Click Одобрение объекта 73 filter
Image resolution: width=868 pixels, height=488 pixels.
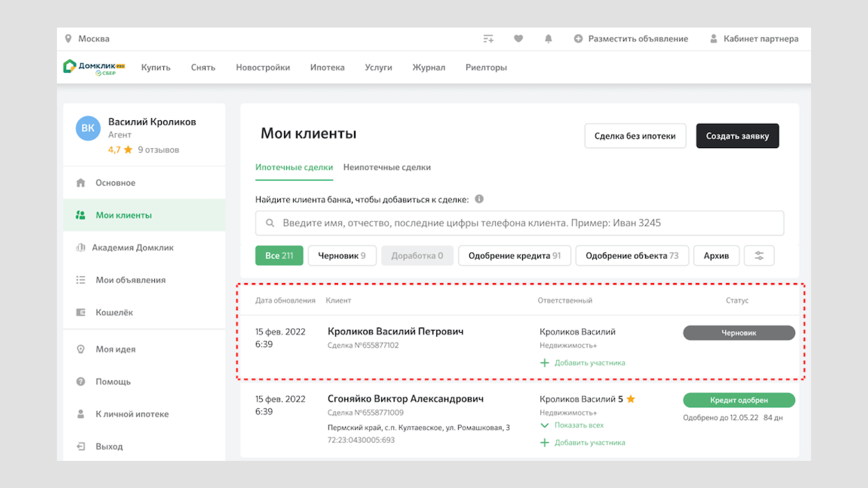(x=630, y=256)
